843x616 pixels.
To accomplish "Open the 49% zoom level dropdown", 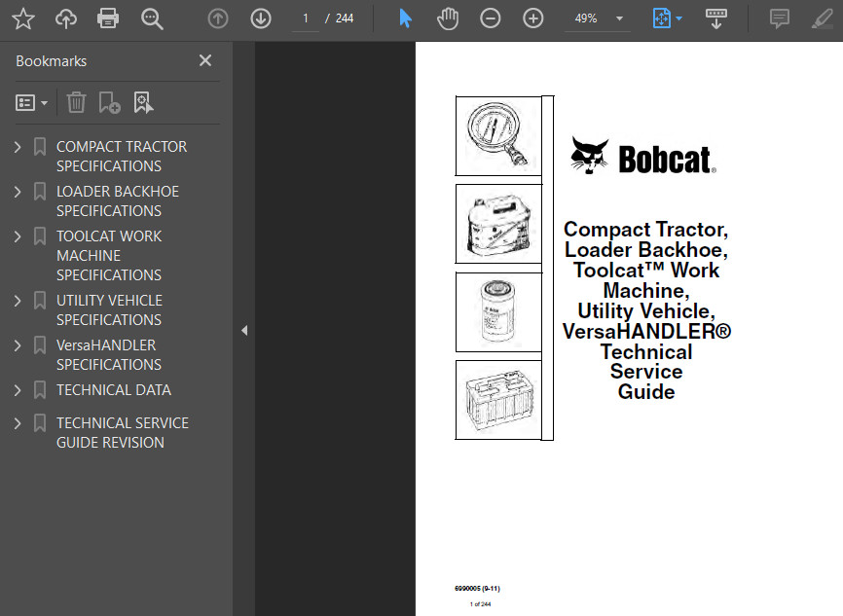I will pos(598,18).
